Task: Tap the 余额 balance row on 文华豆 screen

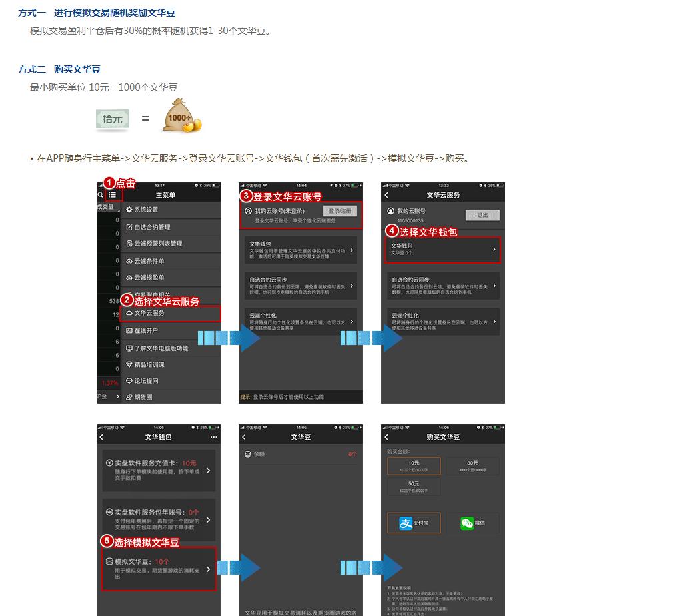Action: coord(300,452)
